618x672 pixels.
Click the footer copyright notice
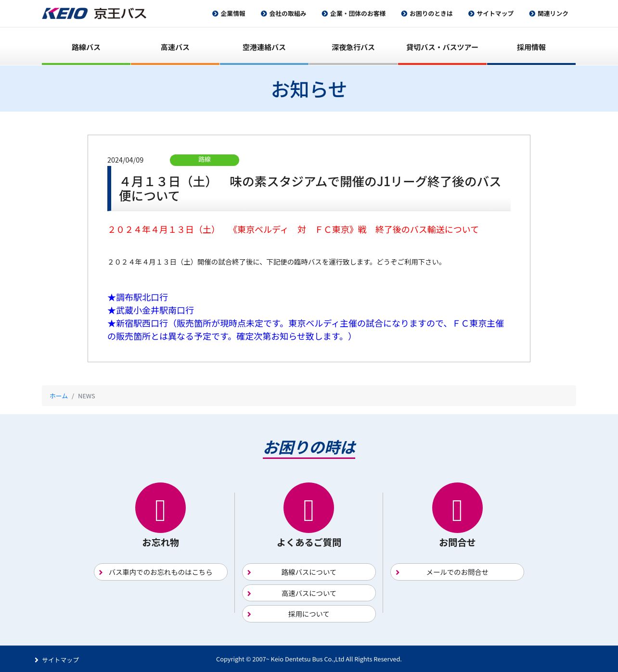309,659
